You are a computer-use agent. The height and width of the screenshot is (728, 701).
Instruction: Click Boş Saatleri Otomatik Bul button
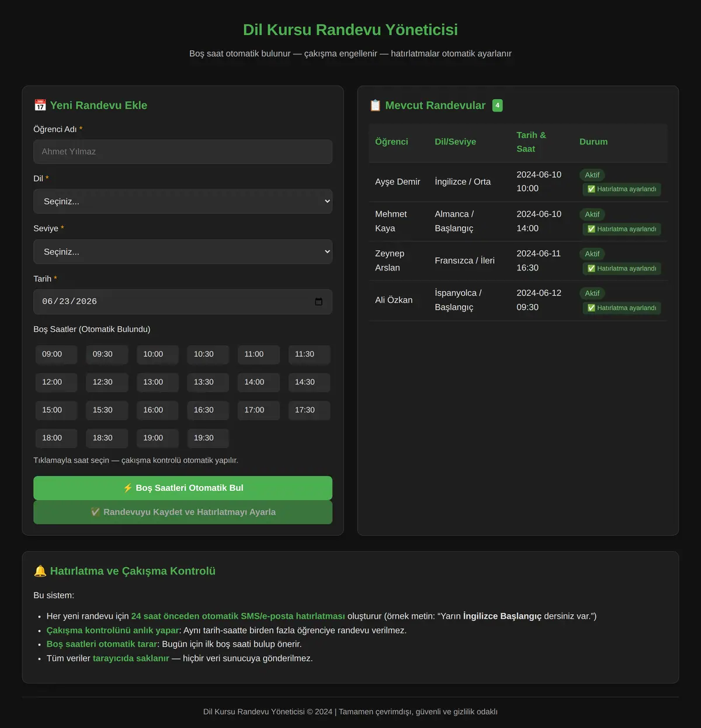tap(183, 488)
